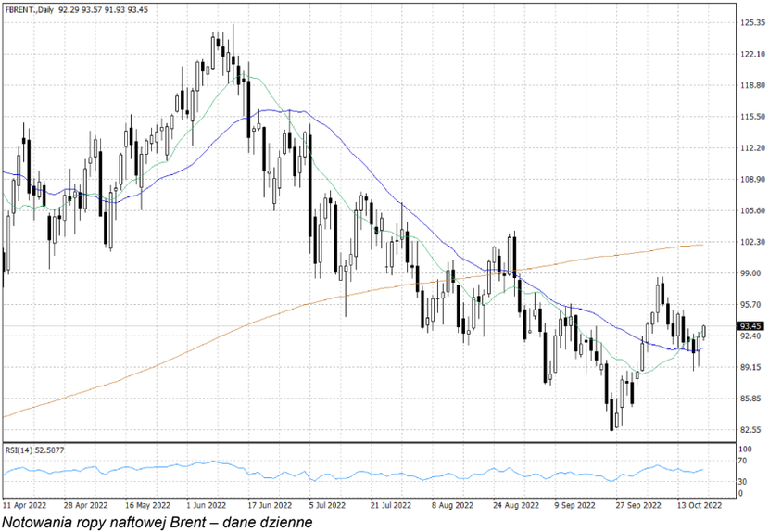This screenshot has height=532, width=769.
Task: Select the 1 Jun 2022 date label
Action: tap(205, 506)
